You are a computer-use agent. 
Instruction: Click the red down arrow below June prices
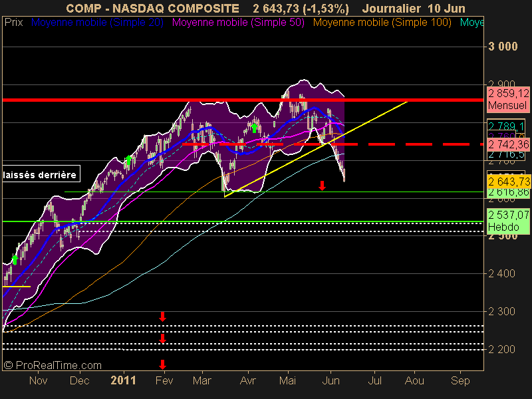322,186
